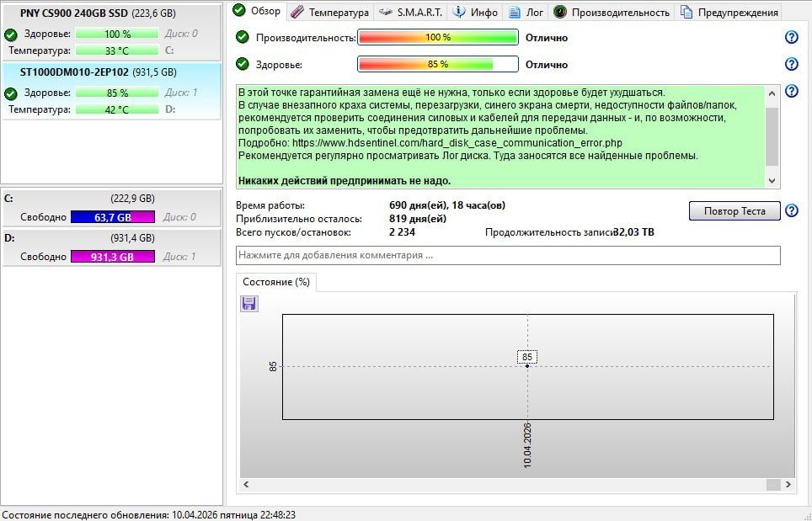This screenshot has height=521, width=812.
Task: Click the document icon on Лог tab
Action: point(514,13)
